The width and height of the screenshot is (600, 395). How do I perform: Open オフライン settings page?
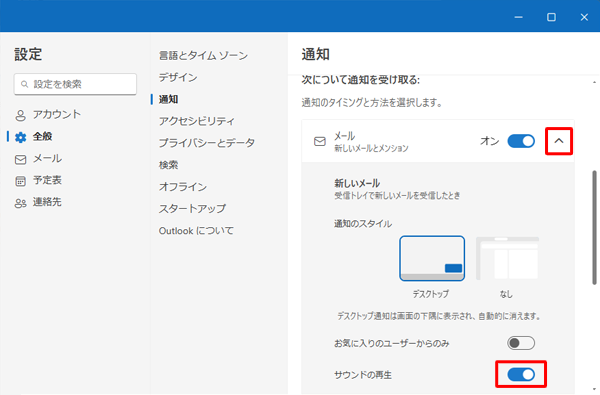coord(183,186)
